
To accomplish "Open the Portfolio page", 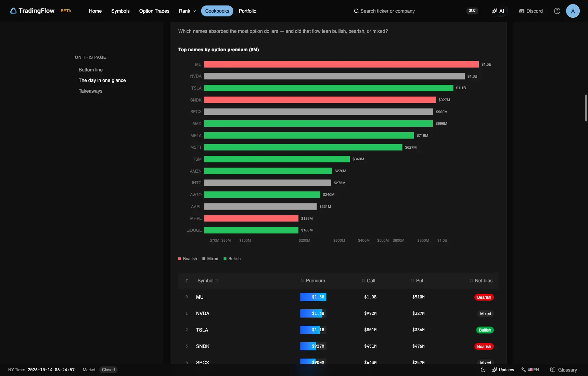I will pos(247,11).
